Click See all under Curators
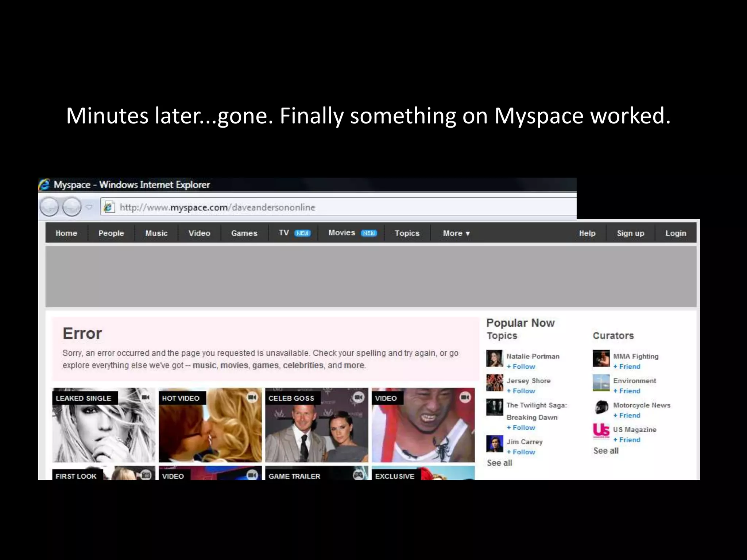The image size is (747, 560). pyautogui.click(x=606, y=451)
